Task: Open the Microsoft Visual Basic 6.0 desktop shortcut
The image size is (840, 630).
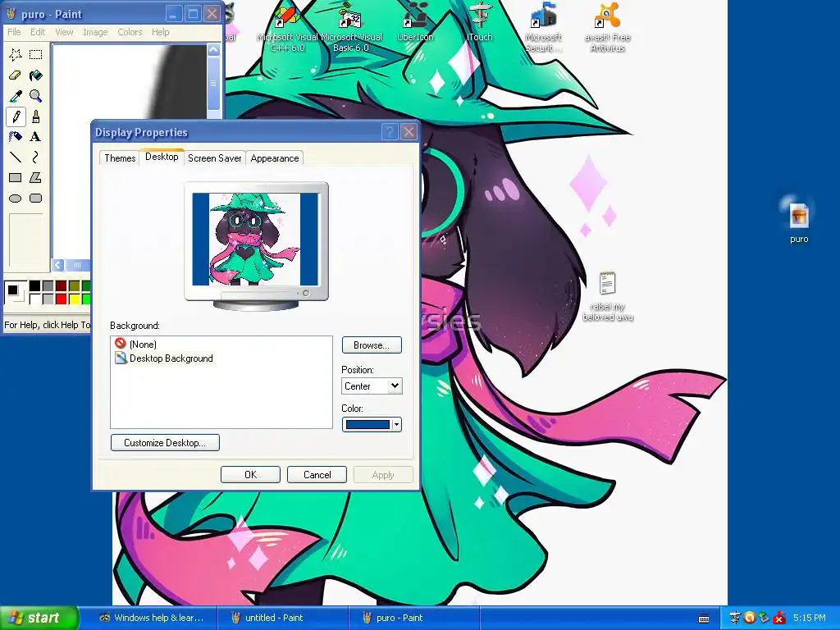Action: [351, 27]
